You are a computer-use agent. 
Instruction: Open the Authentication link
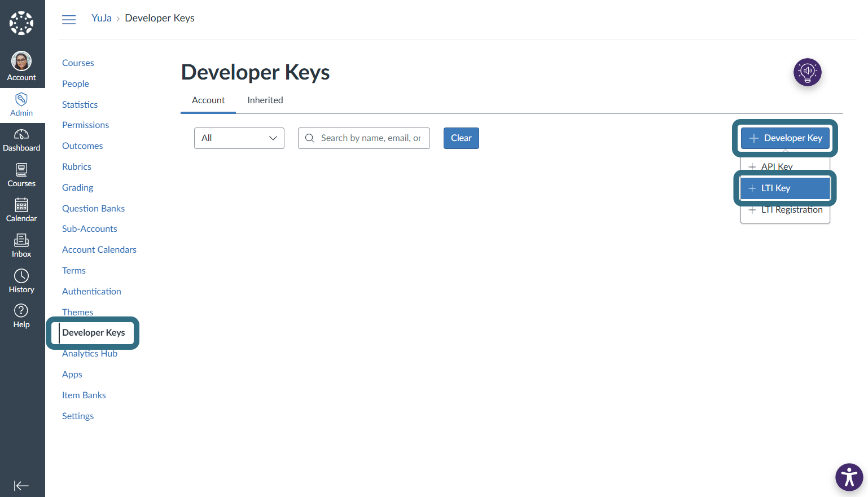[91, 292]
